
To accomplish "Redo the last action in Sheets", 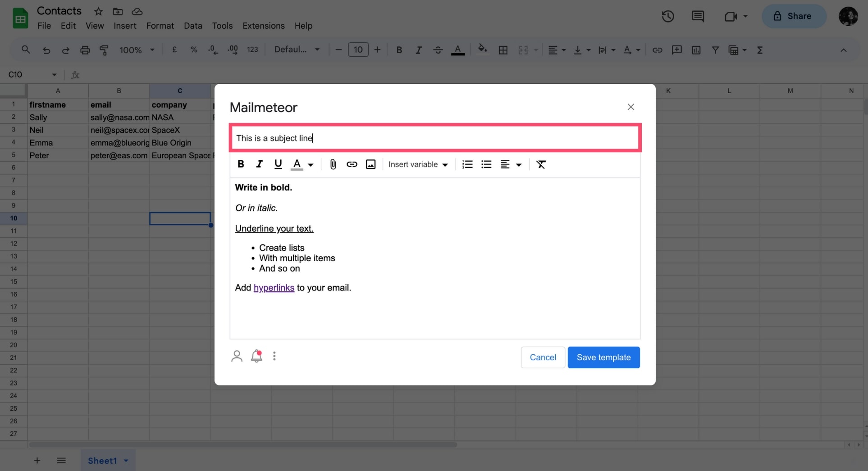I will click(x=65, y=50).
